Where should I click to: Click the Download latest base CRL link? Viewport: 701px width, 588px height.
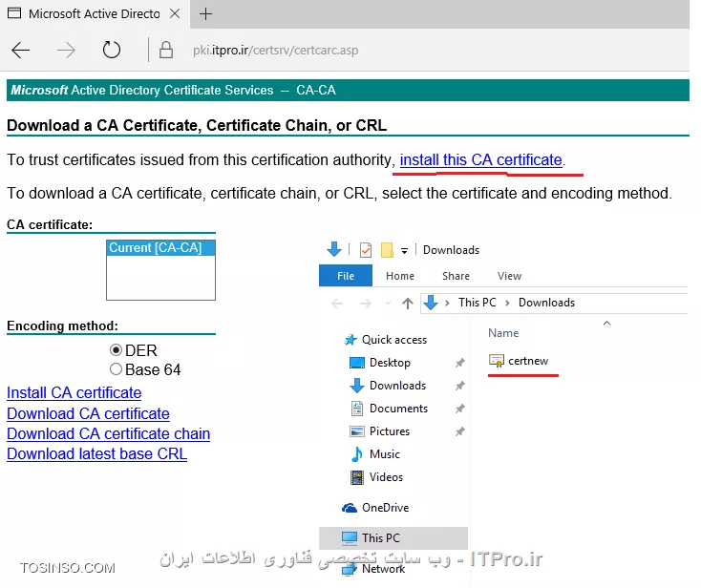(97, 454)
